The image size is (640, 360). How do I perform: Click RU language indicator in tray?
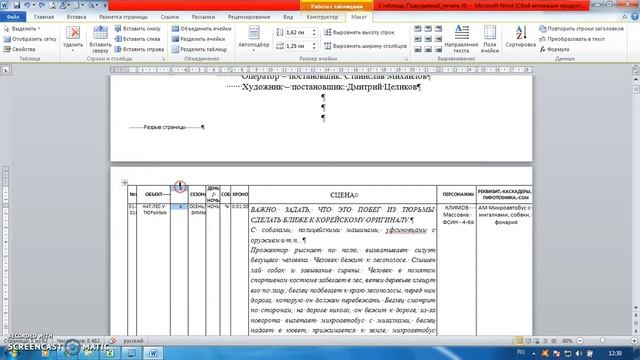[x=521, y=353]
